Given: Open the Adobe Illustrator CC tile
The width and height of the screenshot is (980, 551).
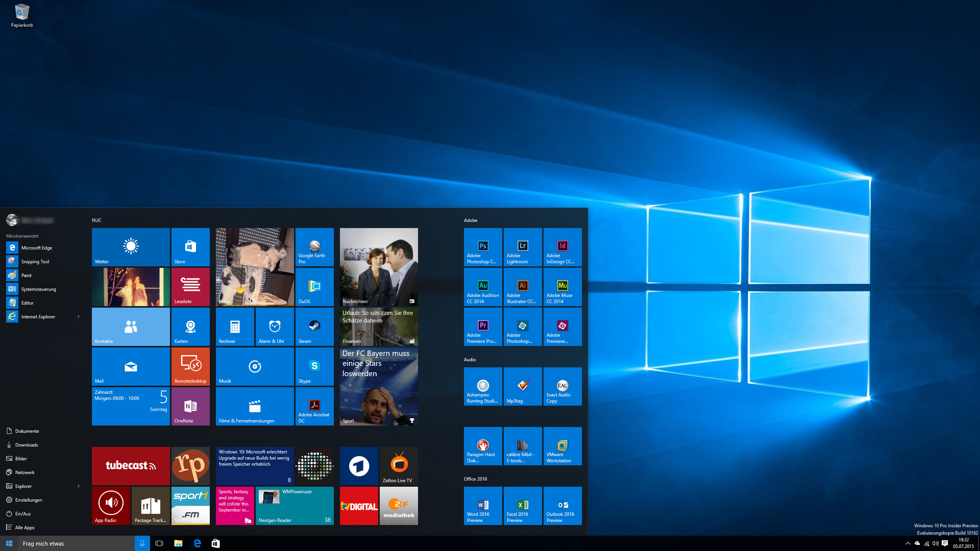Looking at the screenshot, I should point(523,287).
